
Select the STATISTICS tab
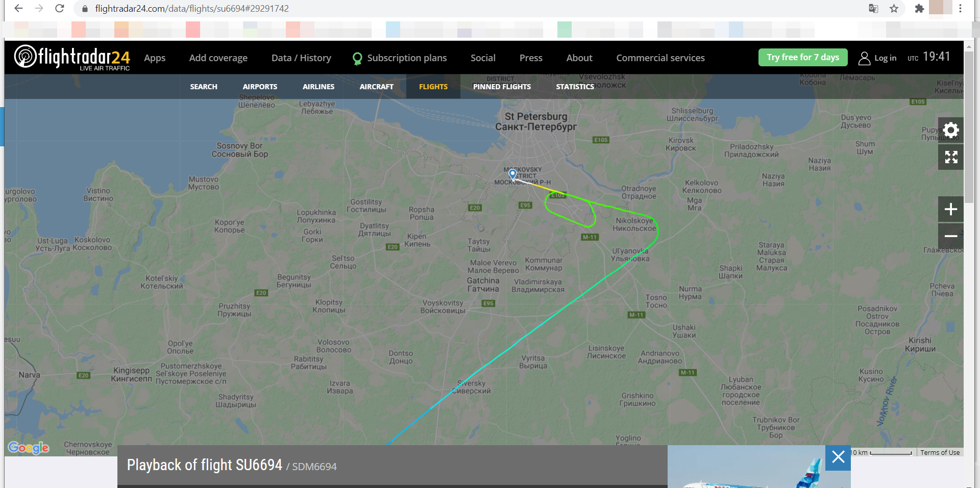tap(575, 87)
